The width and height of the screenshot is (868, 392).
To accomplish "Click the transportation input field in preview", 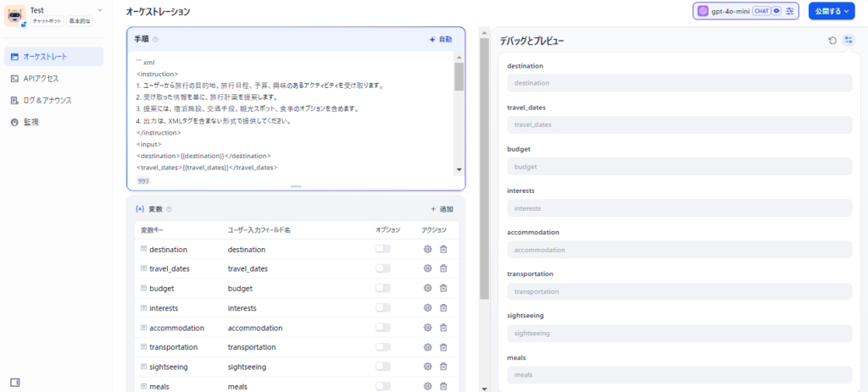I will (x=679, y=291).
